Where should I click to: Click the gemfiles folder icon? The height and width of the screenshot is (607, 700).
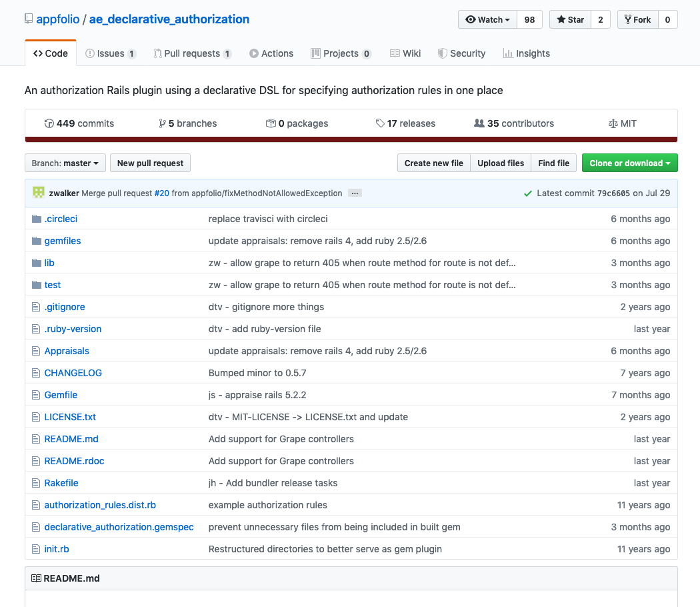pos(37,241)
